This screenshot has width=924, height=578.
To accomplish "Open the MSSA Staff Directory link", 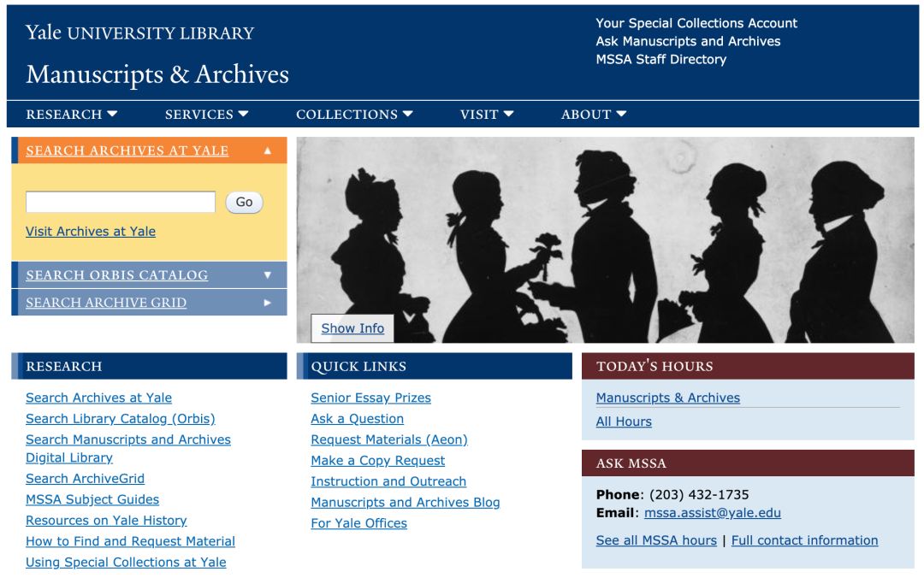I will click(x=660, y=60).
